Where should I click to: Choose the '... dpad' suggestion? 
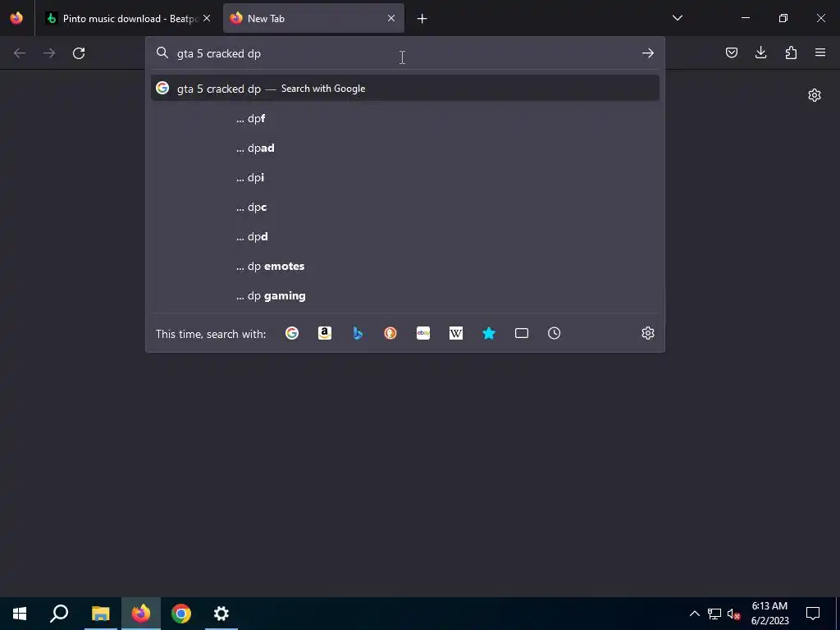(x=405, y=148)
